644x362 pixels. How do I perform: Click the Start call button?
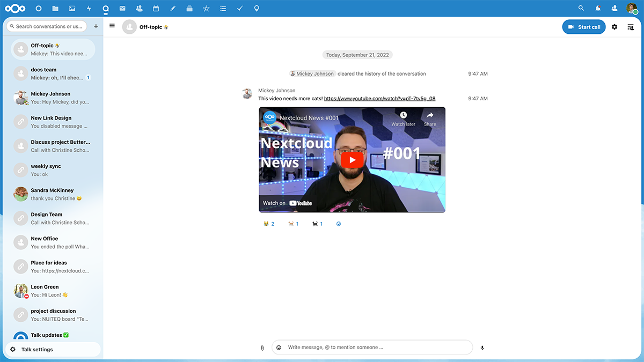tap(584, 27)
